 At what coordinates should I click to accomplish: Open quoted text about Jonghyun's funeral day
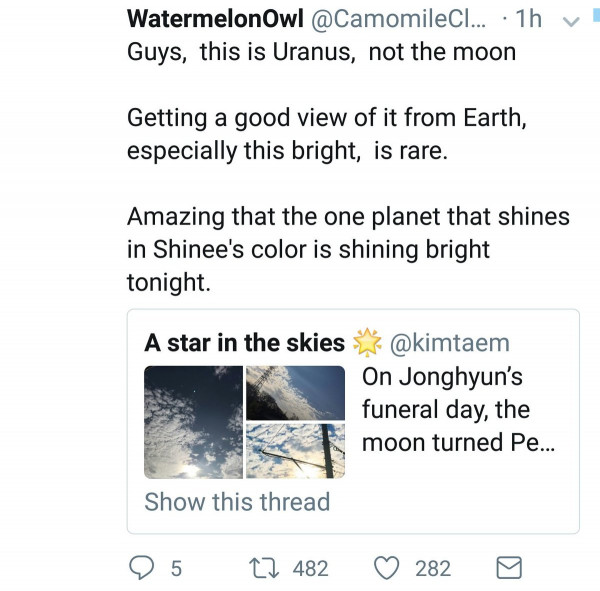[460, 410]
